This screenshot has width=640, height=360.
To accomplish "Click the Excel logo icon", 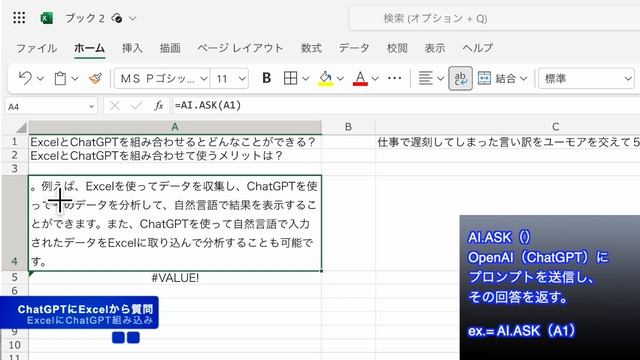I will [x=47, y=18].
